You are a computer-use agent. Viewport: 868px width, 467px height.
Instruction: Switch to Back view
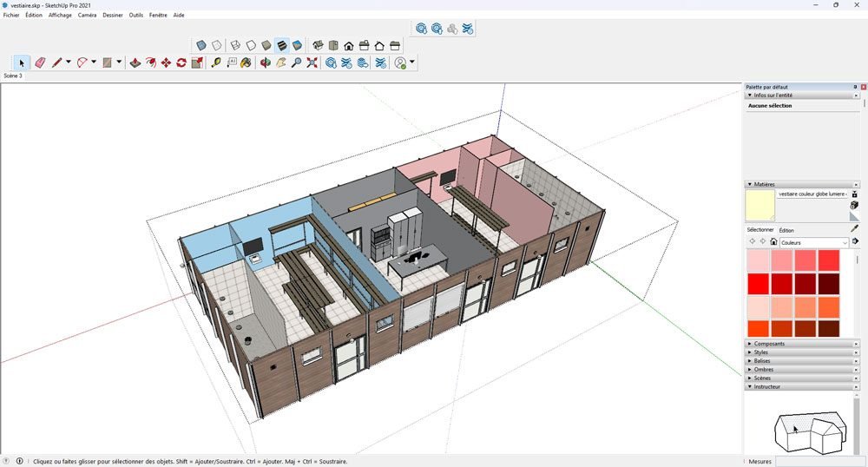pyautogui.click(x=380, y=45)
